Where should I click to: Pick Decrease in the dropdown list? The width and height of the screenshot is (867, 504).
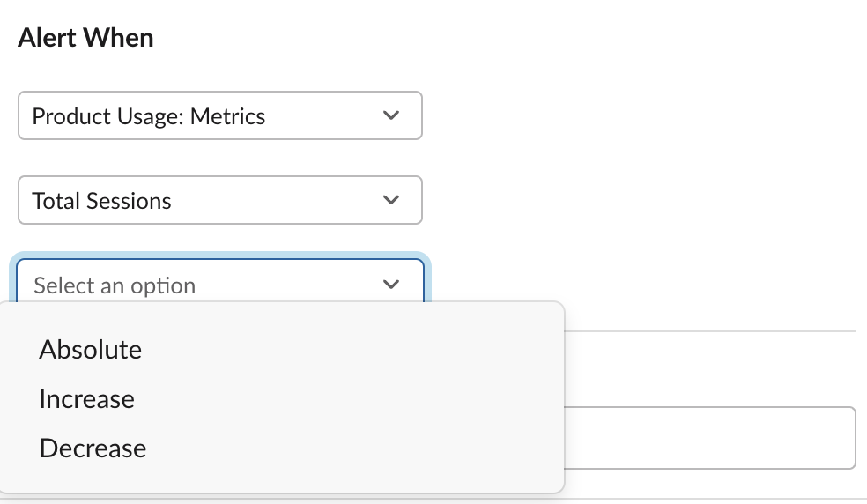coord(93,448)
